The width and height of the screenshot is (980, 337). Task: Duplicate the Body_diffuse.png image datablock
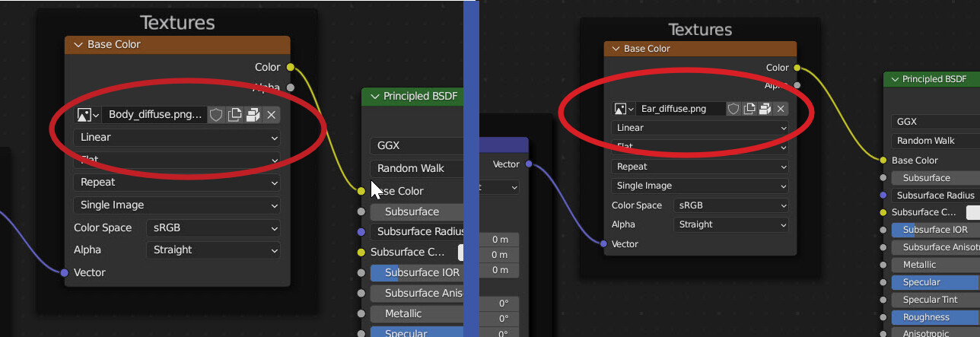pos(235,115)
